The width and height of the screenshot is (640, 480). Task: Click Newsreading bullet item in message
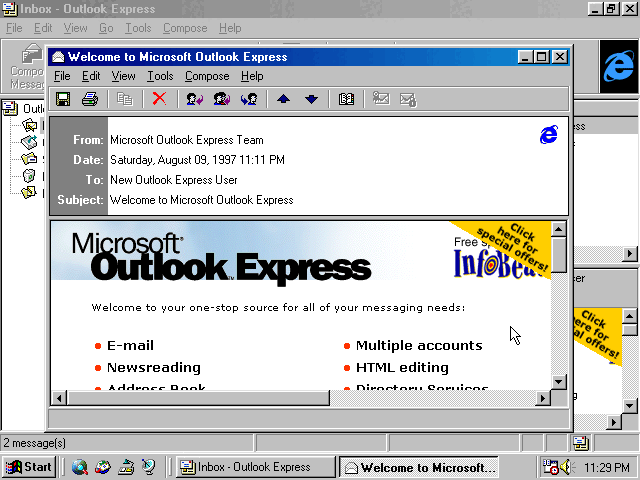(x=153, y=368)
